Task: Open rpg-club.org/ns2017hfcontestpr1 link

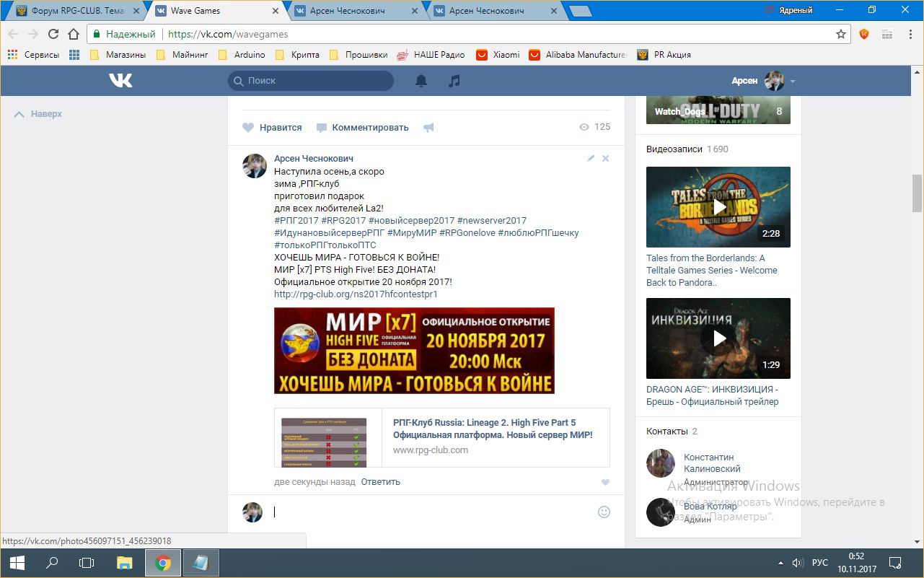Action: coord(356,294)
